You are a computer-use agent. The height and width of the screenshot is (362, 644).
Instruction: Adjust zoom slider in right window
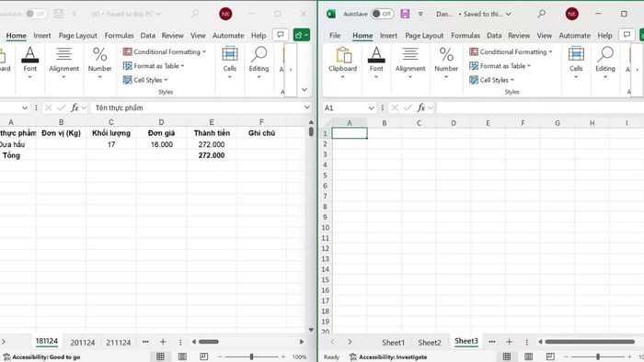point(598,356)
